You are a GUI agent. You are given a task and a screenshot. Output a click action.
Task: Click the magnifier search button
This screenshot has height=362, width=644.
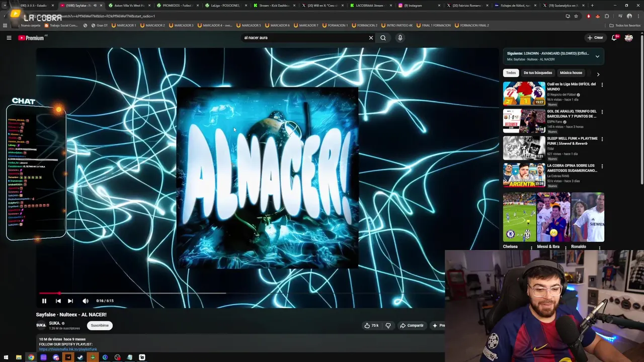click(383, 38)
